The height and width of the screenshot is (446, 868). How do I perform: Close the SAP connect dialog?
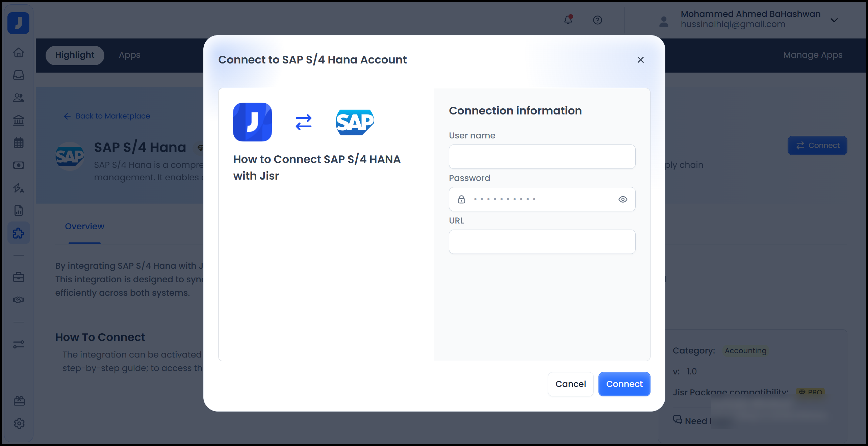pyautogui.click(x=640, y=60)
